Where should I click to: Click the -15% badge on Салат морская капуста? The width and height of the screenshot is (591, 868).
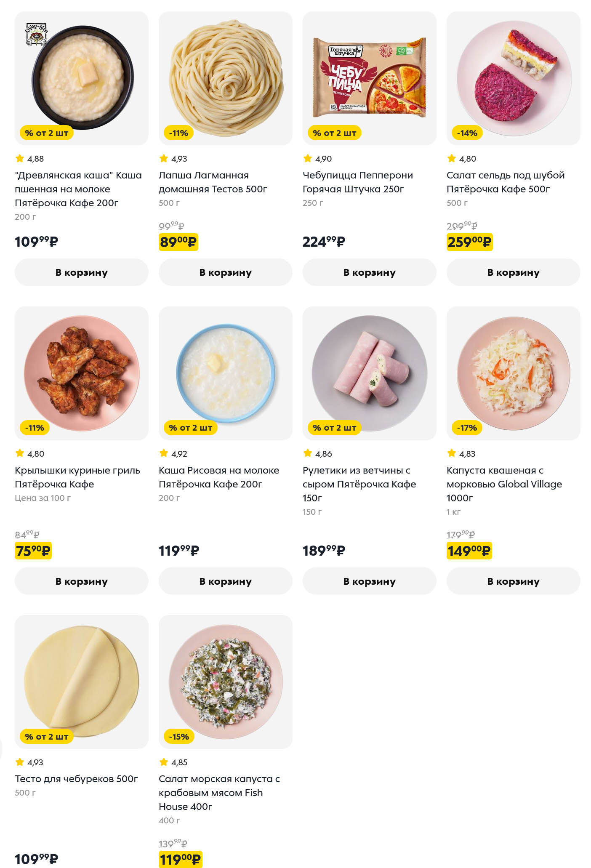pyautogui.click(x=179, y=737)
